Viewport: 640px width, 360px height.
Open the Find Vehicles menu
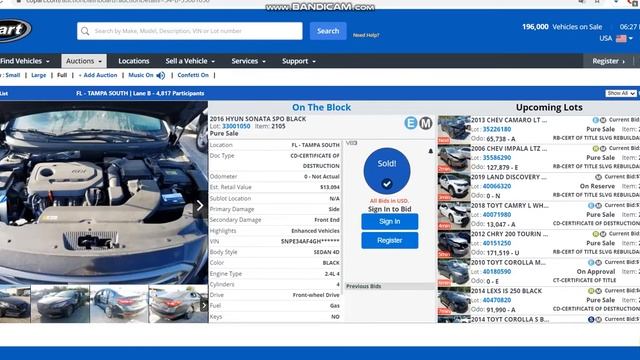click(x=25, y=61)
